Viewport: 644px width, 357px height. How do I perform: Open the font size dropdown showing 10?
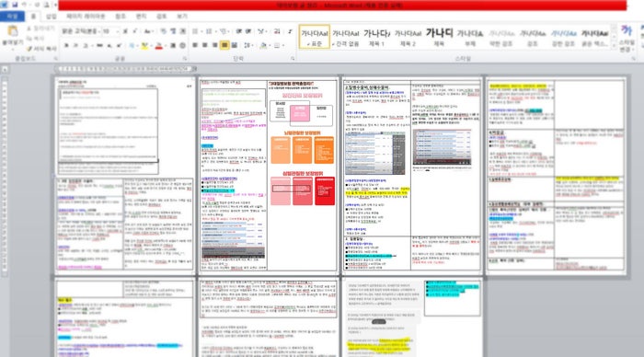[x=110, y=31]
